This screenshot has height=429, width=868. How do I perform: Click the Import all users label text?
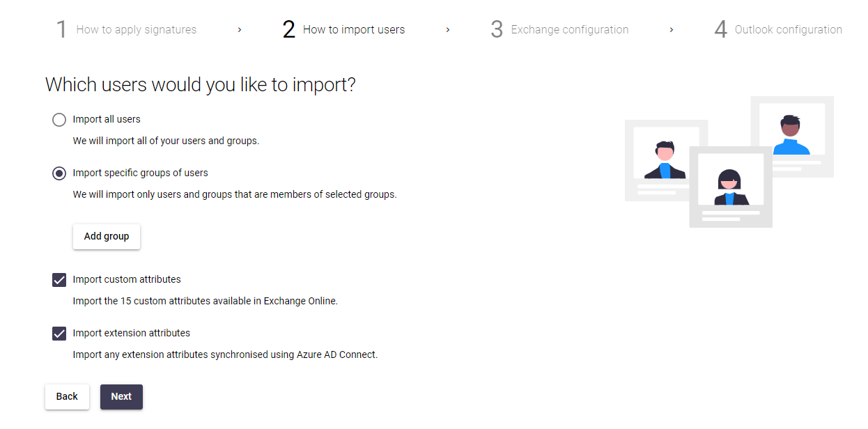pyautogui.click(x=107, y=120)
